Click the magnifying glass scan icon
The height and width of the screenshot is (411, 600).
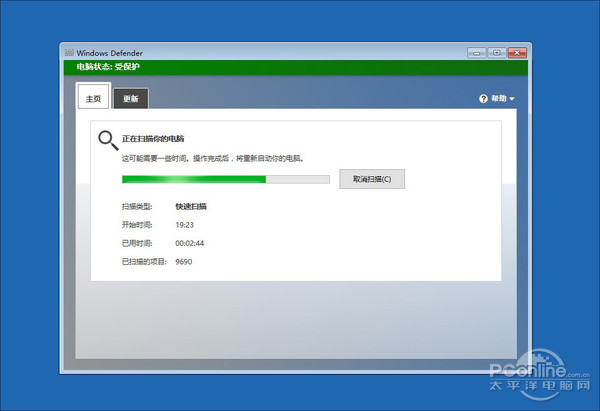click(x=107, y=141)
